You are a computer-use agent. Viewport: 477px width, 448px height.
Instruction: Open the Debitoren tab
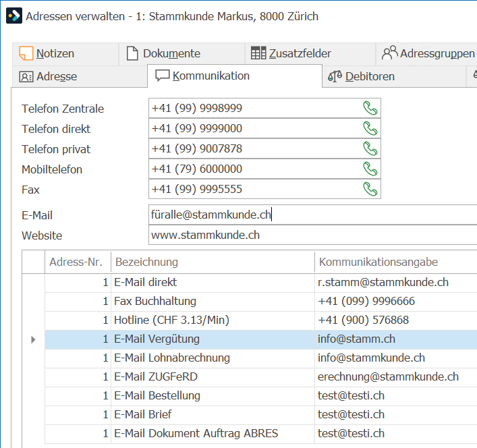pyautogui.click(x=394, y=77)
